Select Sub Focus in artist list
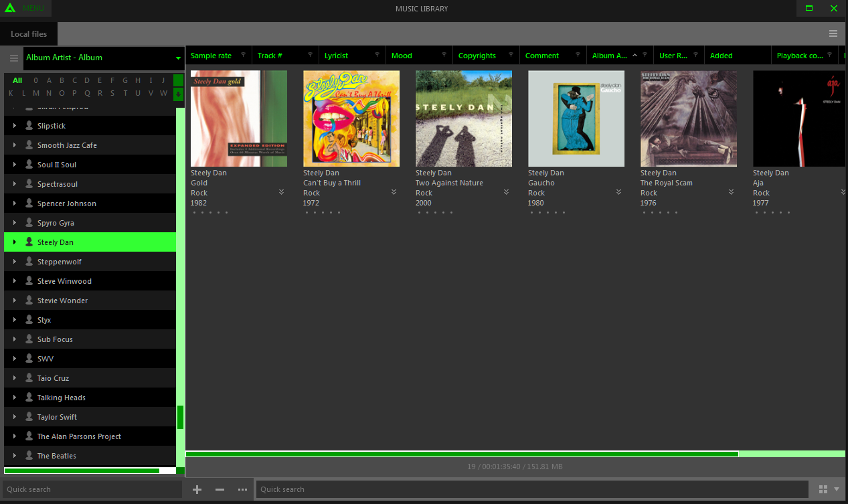The width and height of the screenshot is (848, 504). pos(90,339)
